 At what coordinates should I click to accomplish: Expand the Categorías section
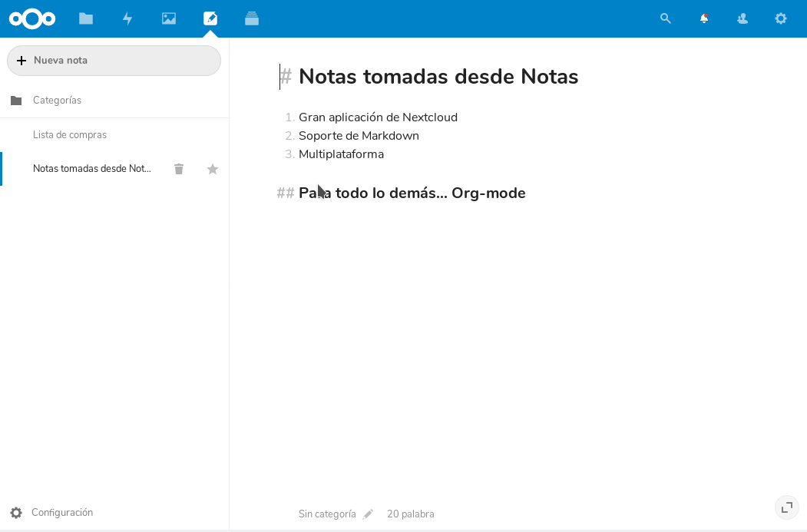[x=114, y=101]
